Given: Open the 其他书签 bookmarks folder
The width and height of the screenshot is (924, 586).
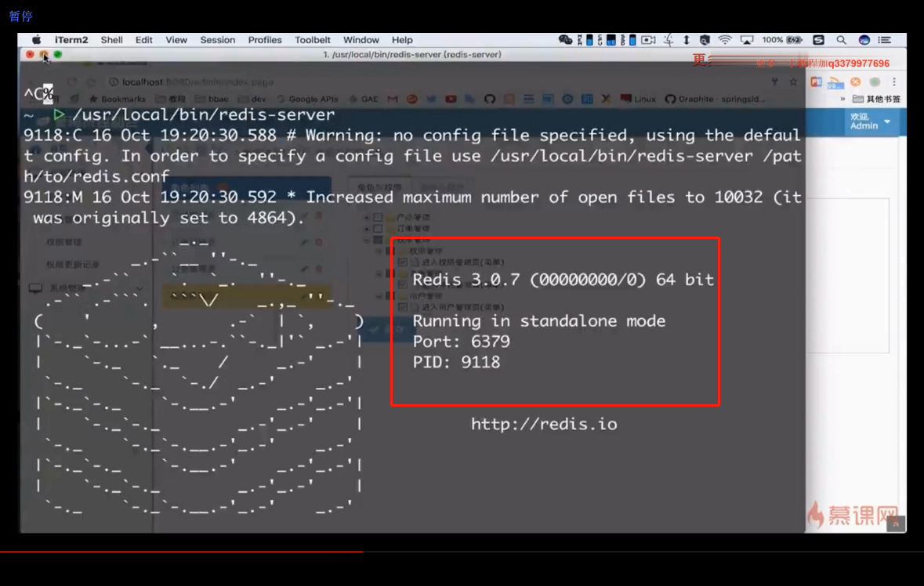Looking at the screenshot, I should point(876,99).
